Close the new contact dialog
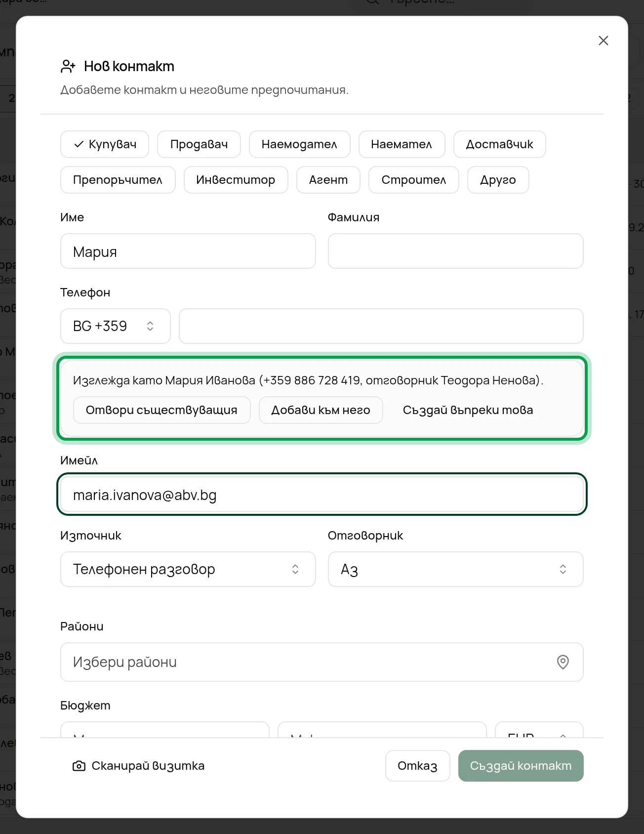The image size is (644, 834). pos(603,41)
